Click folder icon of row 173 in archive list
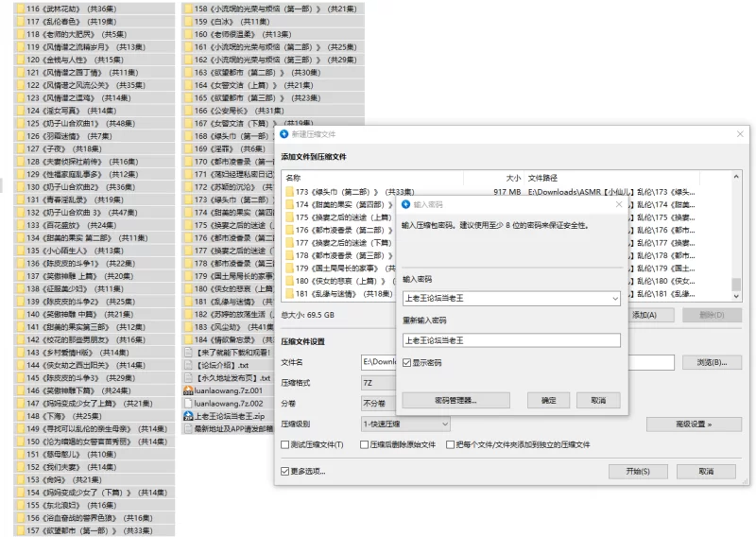This screenshot has height=537, width=756. pyautogui.click(x=290, y=192)
